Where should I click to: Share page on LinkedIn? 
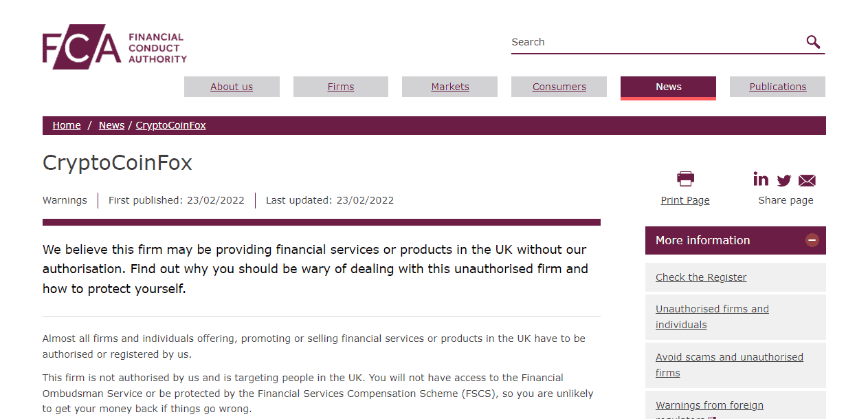(x=761, y=180)
